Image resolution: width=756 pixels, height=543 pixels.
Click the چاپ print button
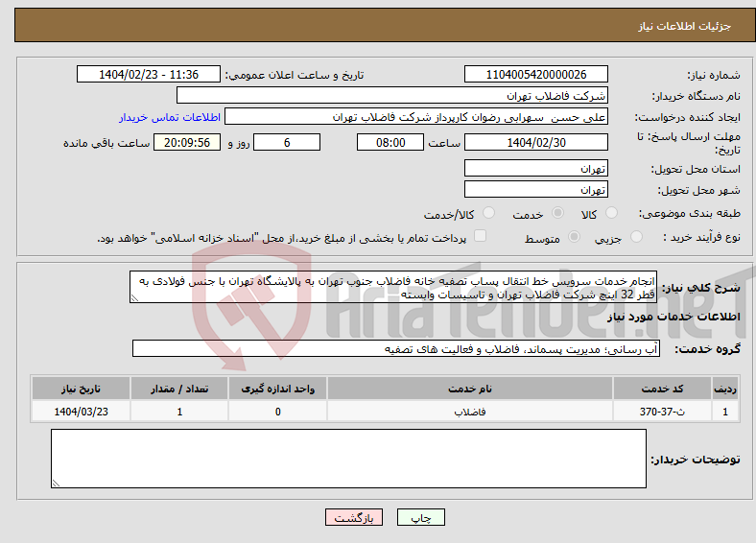pyautogui.click(x=421, y=517)
